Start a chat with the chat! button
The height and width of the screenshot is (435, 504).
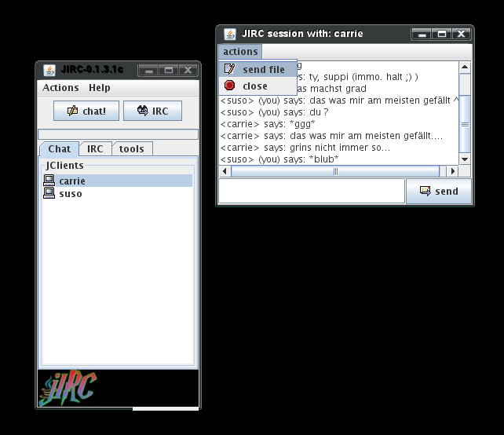pyautogui.click(x=86, y=111)
